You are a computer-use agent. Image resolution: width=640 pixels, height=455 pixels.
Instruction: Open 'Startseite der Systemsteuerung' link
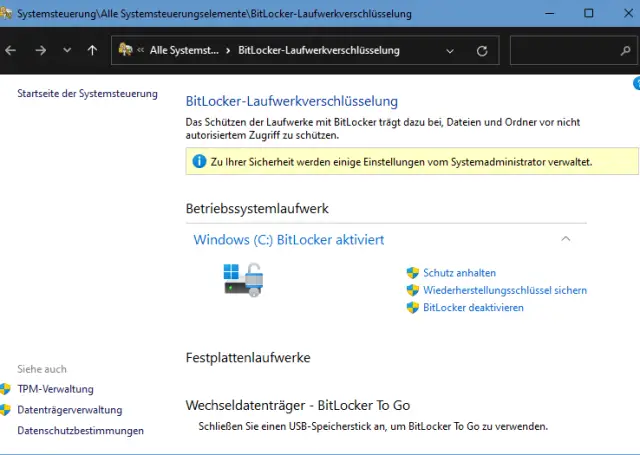coord(88,94)
